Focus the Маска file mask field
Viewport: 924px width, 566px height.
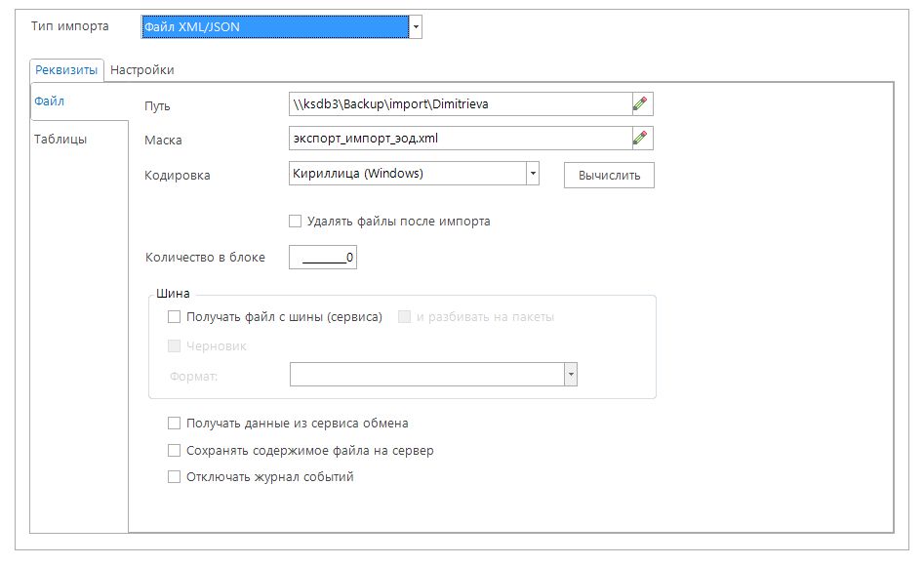(457, 139)
